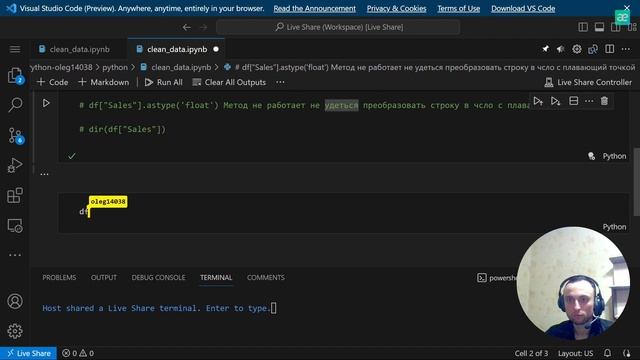Show additional activity bar views ellipsis

click(15, 255)
